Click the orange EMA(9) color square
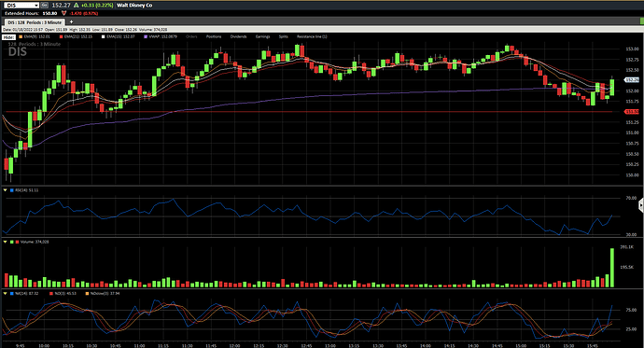The image size is (644, 348). coord(21,37)
